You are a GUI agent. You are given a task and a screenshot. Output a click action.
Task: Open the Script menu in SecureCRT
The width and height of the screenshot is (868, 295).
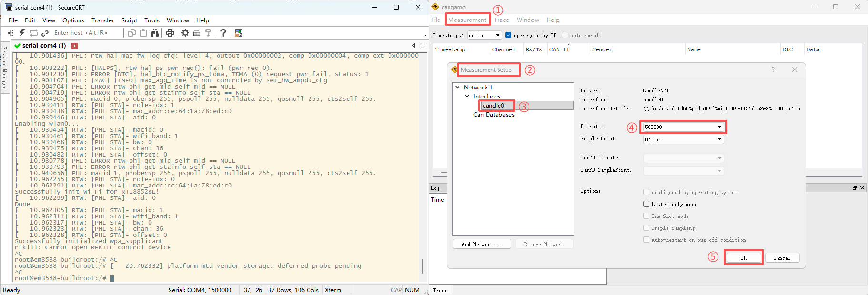pyautogui.click(x=129, y=20)
